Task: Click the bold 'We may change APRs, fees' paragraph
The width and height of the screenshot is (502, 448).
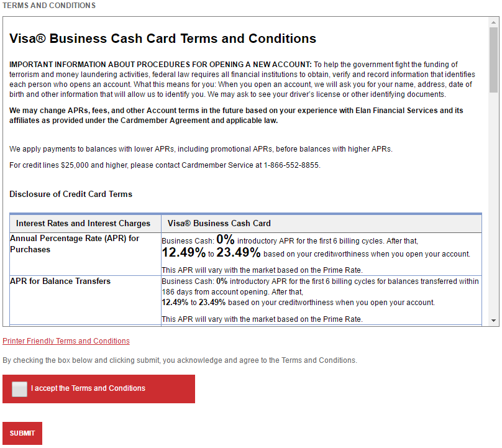Action: tap(236, 116)
